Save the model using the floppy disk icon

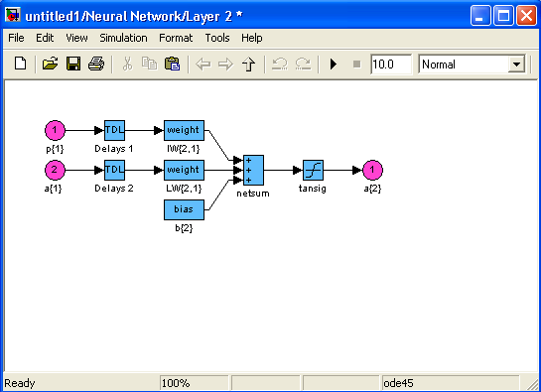coord(73,65)
